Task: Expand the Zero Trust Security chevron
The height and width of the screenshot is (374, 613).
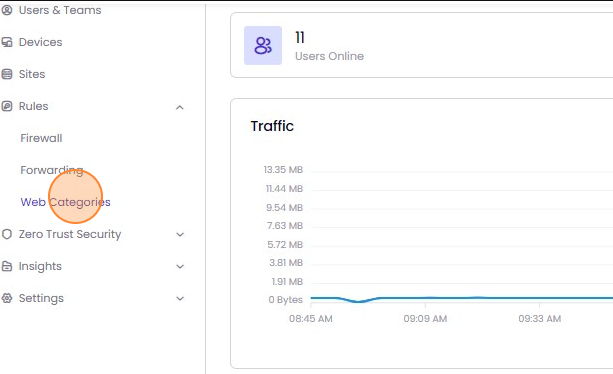Action: [180, 234]
